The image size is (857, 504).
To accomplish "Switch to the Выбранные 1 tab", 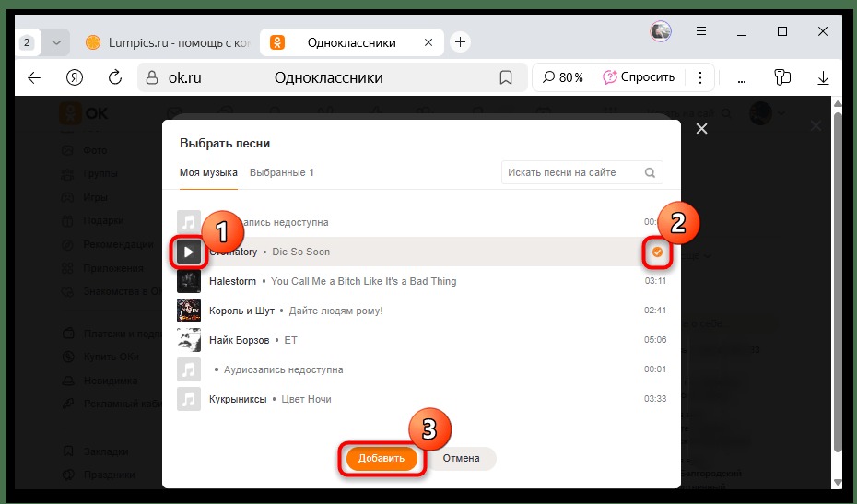I will tap(281, 172).
